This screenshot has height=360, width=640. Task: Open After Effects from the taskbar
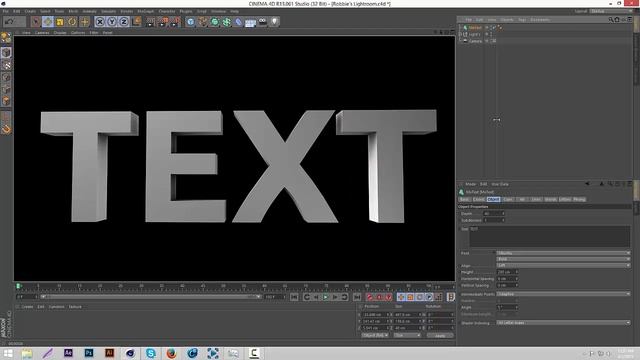coord(68,353)
